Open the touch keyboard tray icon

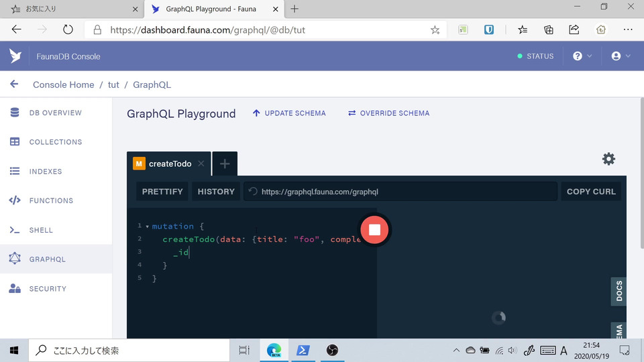(548, 351)
